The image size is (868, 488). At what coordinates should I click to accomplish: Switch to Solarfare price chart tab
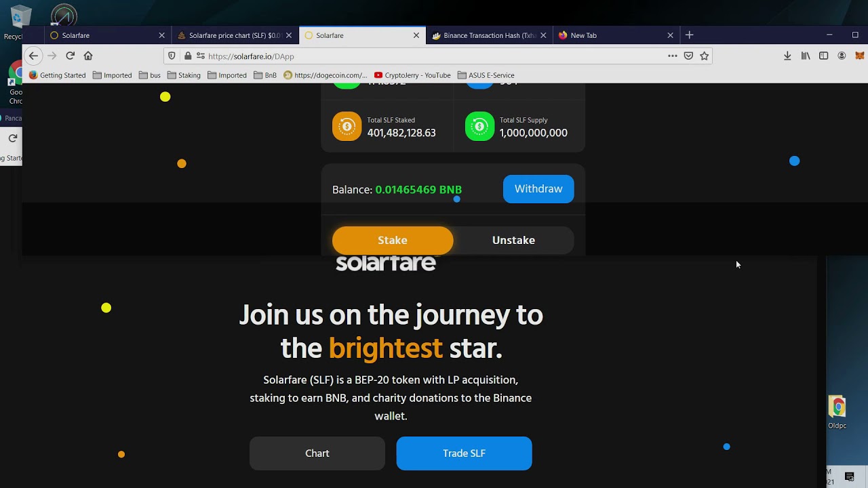(235, 35)
